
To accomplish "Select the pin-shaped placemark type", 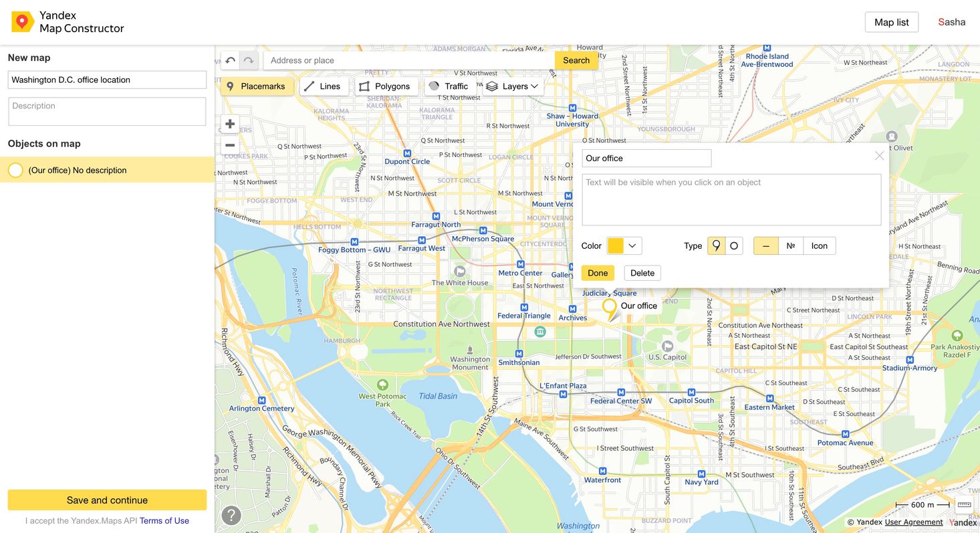I will click(x=716, y=245).
